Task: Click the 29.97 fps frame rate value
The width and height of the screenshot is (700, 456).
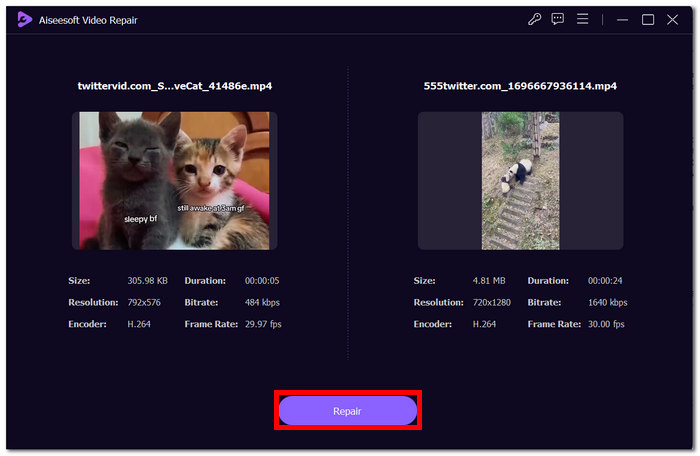Action: click(x=263, y=324)
